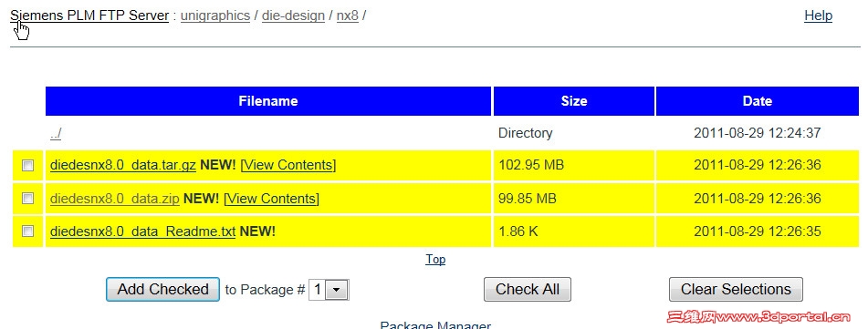Click the Add Checked button

(x=162, y=289)
